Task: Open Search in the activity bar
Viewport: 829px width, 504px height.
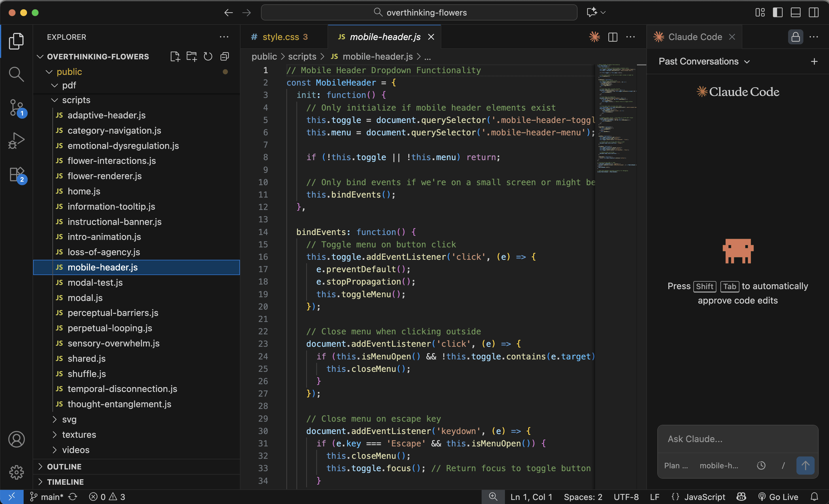Action: [16, 74]
